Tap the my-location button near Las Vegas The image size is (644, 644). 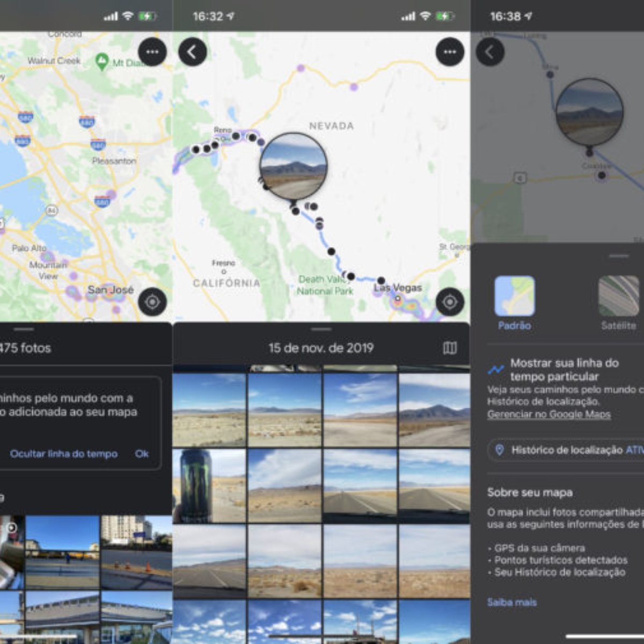449,302
